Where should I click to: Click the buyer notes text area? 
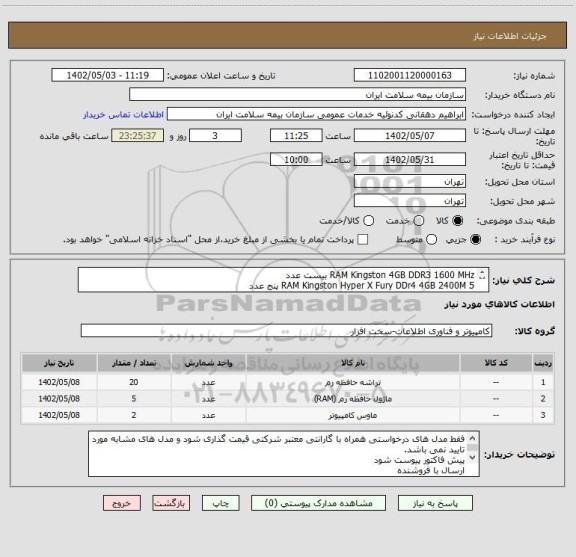284,454
